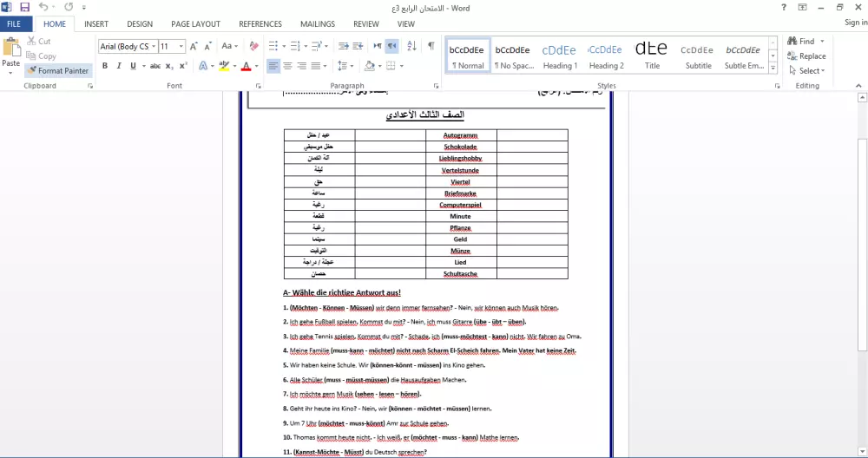The height and width of the screenshot is (458, 868).
Task: Open the Borders dropdown arrow
Action: pyautogui.click(x=401, y=66)
